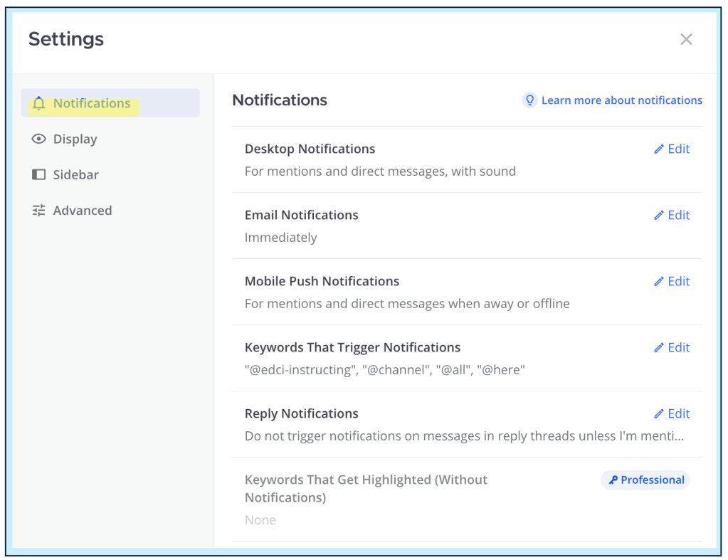Edit Keywords That Trigger Notifications
This screenshot has width=728, height=560.
point(672,347)
